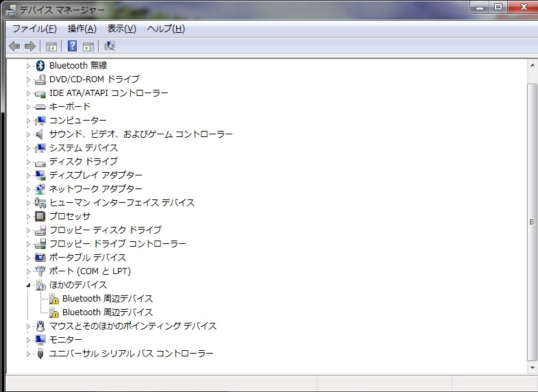
Task: Click the show/hide console tree toolbar icon
Action: point(51,47)
